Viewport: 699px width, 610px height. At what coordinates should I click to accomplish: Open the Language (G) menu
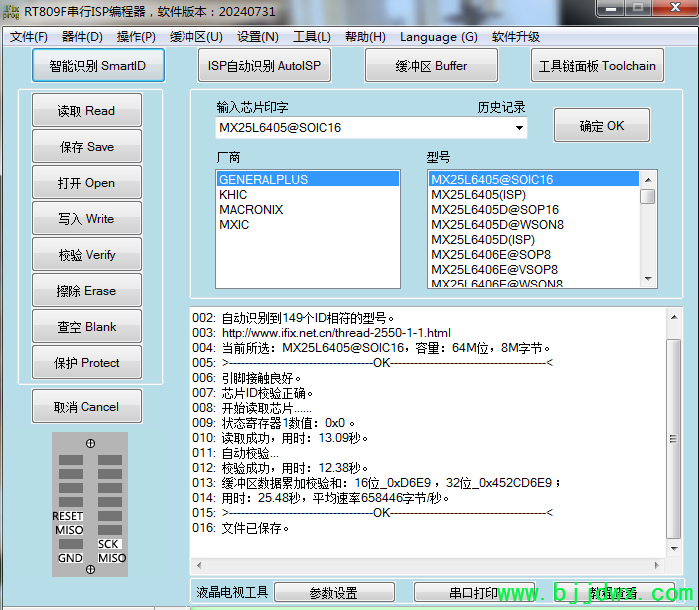(x=438, y=37)
